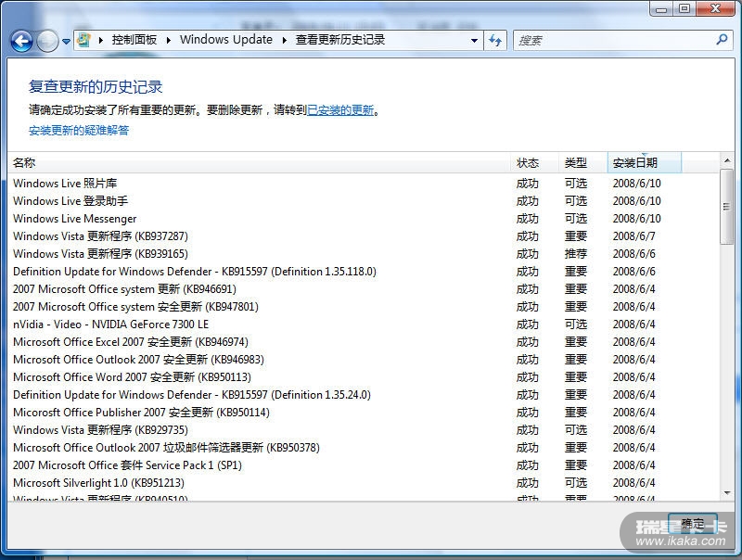
Task: Maximize the update history window
Action: [x=684, y=9]
